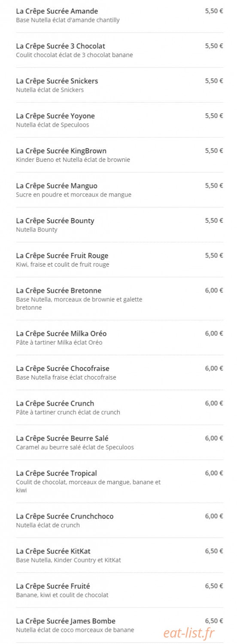
Task: Click the eat-list.fr watermark logo
Action: tap(188, 633)
